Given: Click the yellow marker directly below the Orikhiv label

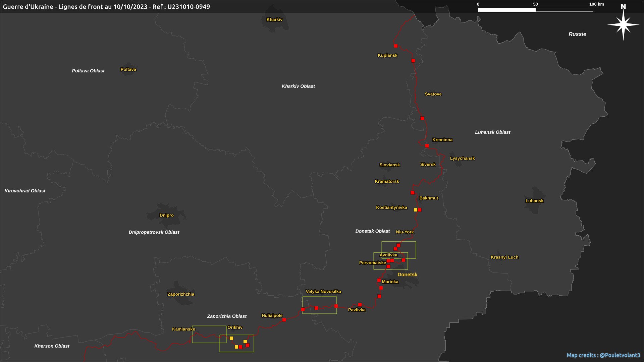Looking at the screenshot, I should [231, 338].
